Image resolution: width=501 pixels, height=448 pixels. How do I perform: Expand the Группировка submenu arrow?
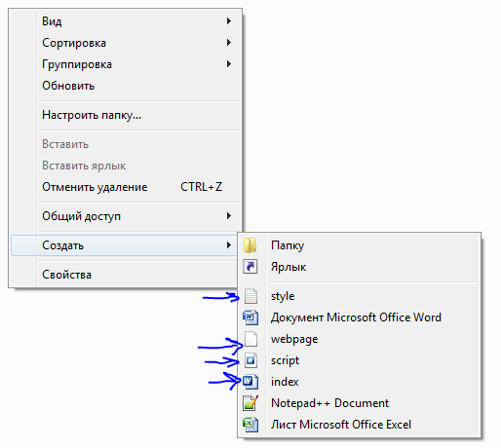tap(229, 64)
